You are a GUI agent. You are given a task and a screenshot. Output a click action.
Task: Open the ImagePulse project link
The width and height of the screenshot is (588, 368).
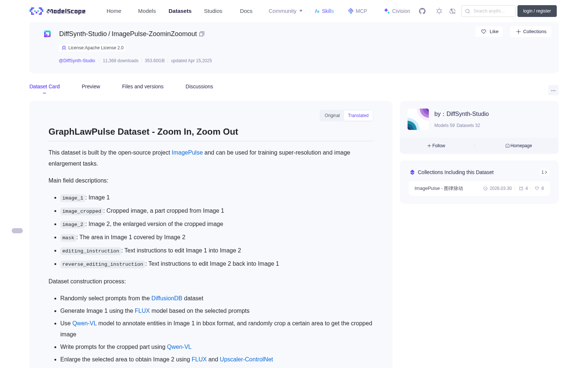187,153
